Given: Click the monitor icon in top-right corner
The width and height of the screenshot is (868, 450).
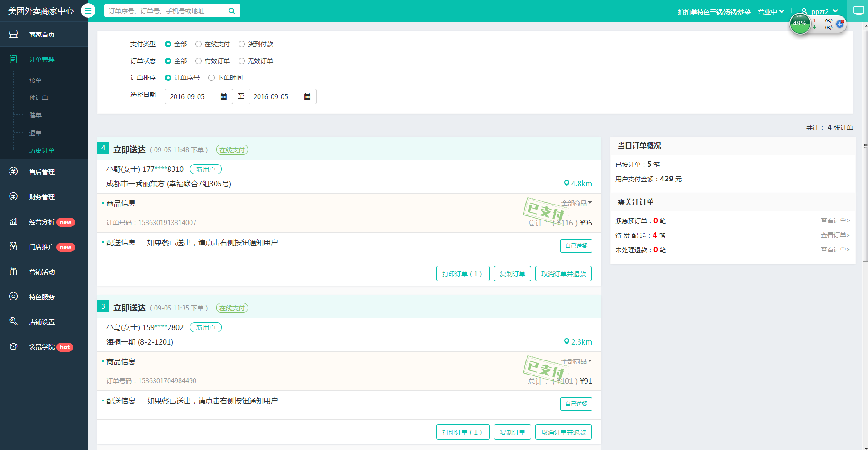Looking at the screenshot, I should coord(858,11).
